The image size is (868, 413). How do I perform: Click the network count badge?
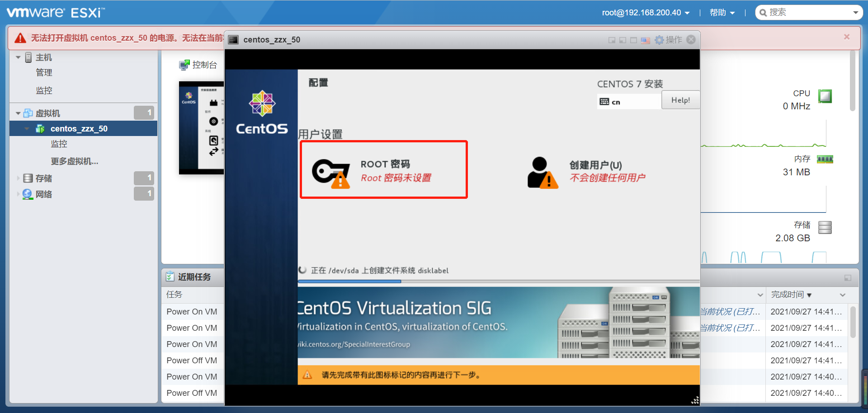(144, 193)
